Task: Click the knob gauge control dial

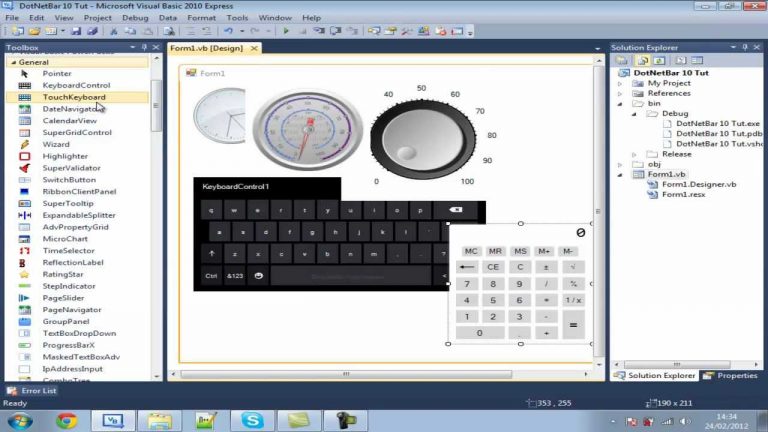Action: (x=423, y=139)
